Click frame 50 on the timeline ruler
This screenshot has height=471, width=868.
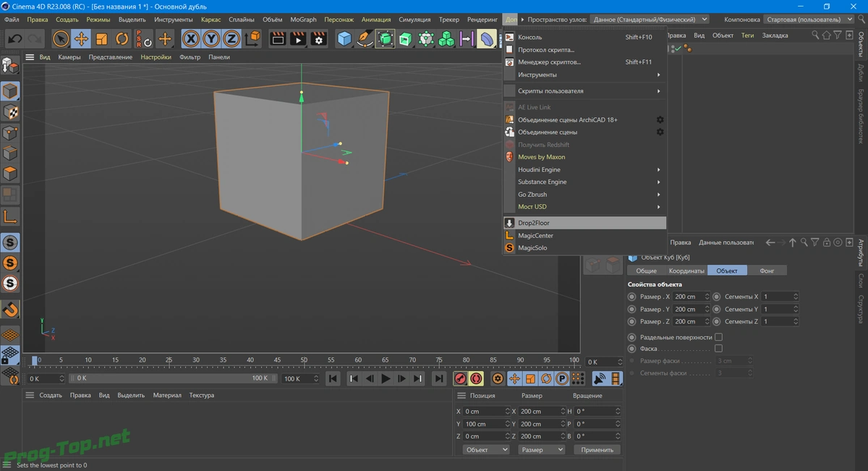[305, 360]
